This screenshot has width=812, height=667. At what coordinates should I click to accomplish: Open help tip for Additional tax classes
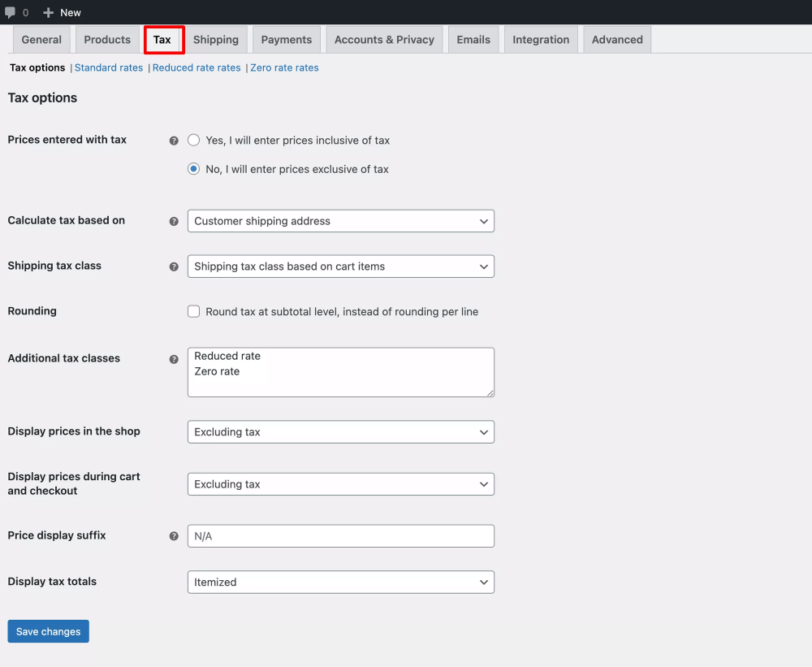click(x=174, y=359)
